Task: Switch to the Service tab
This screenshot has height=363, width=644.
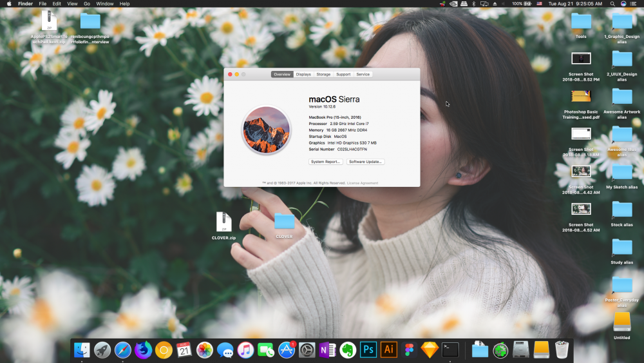Action: 363,74
